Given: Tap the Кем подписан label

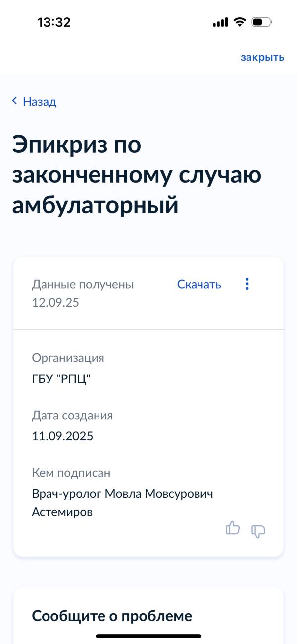Looking at the screenshot, I should pyautogui.click(x=71, y=473).
